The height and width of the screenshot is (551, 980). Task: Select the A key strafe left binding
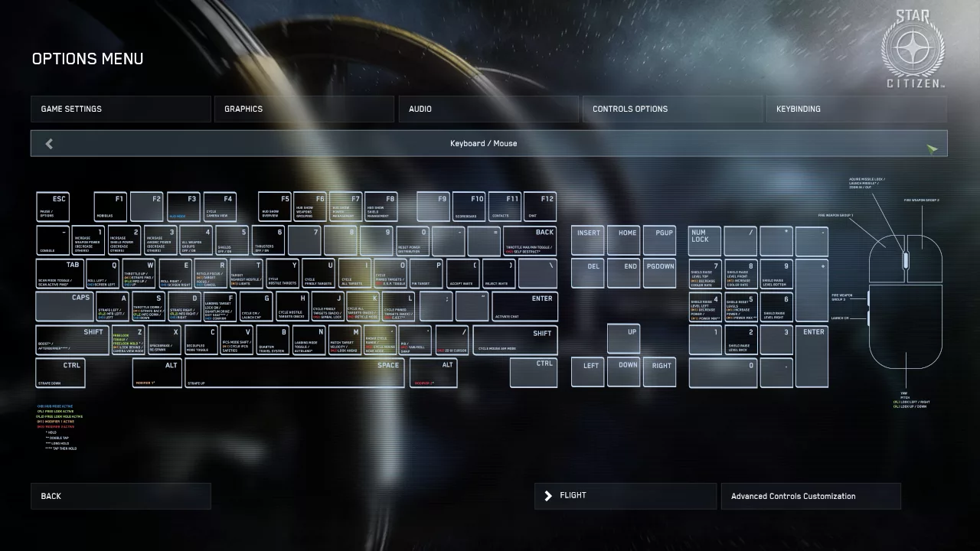tap(113, 306)
